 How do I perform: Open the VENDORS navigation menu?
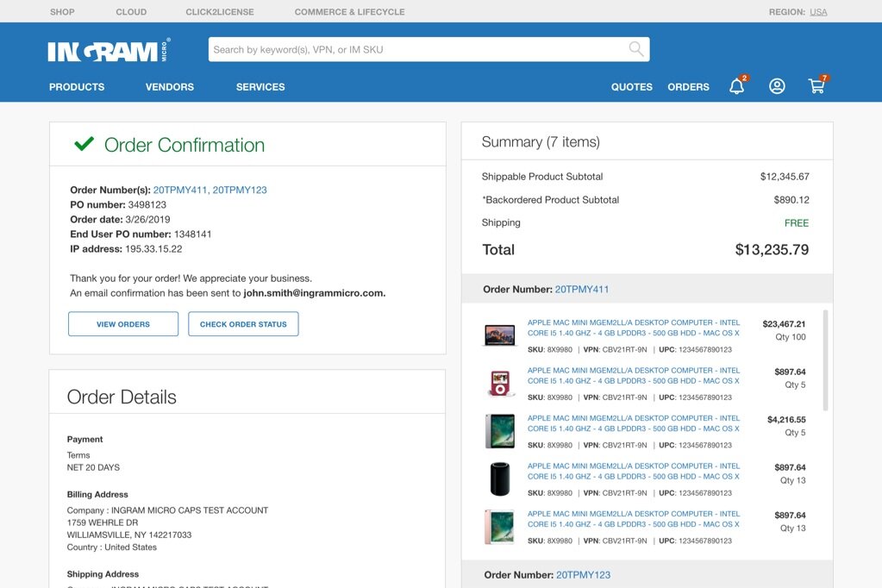pyautogui.click(x=169, y=87)
